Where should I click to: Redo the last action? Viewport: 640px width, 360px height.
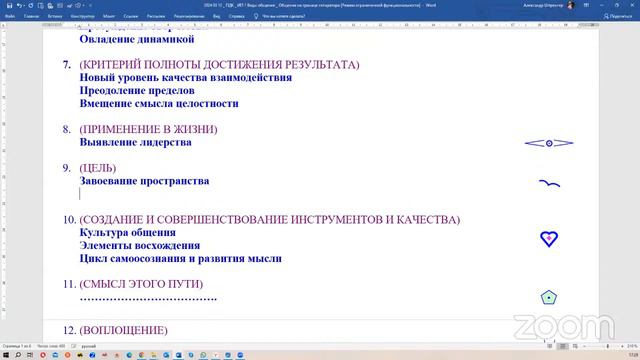31,6
